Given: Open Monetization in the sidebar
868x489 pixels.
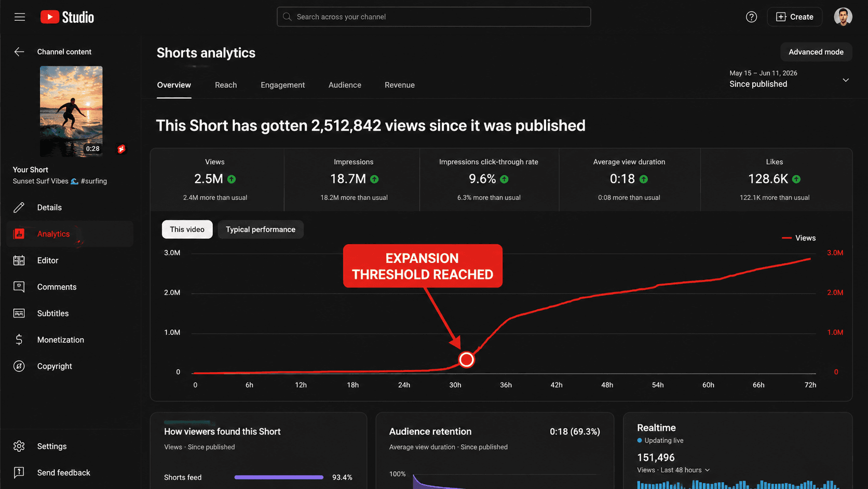Looking at the screenshot, I should pyautogui.click(x=70, y=340).
